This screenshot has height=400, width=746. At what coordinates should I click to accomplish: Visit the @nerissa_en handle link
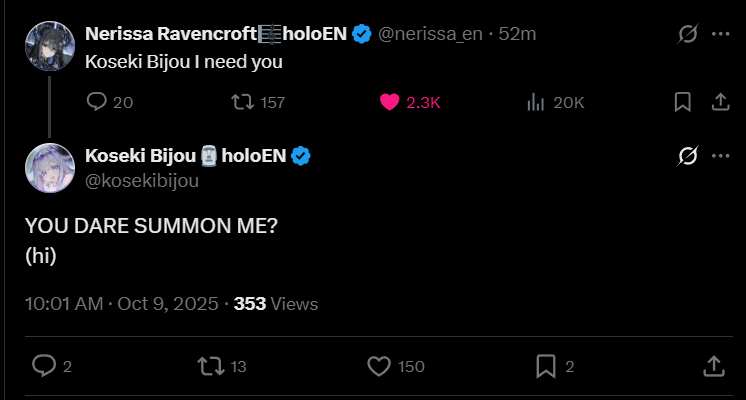tap(429, 34)
